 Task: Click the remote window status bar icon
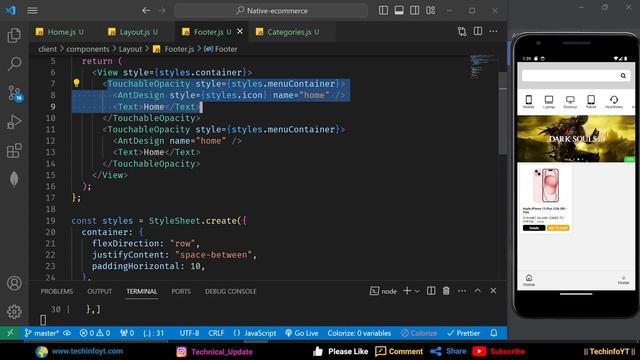pos(10,333)
